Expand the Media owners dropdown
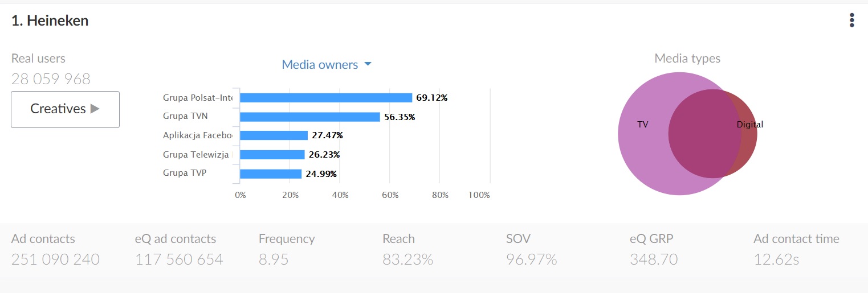 coord(320,64)
